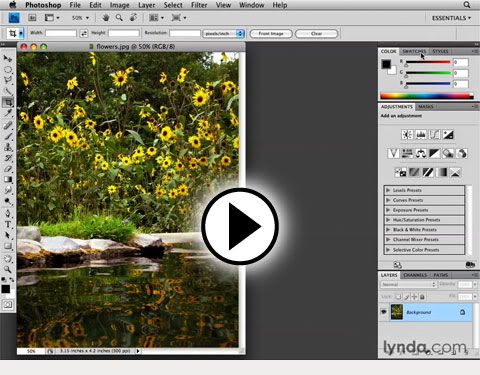The height and width of the screenshot is (375, 480).
Task: Open the pixels/inch units dropdown
Action: tap(223, 33)
